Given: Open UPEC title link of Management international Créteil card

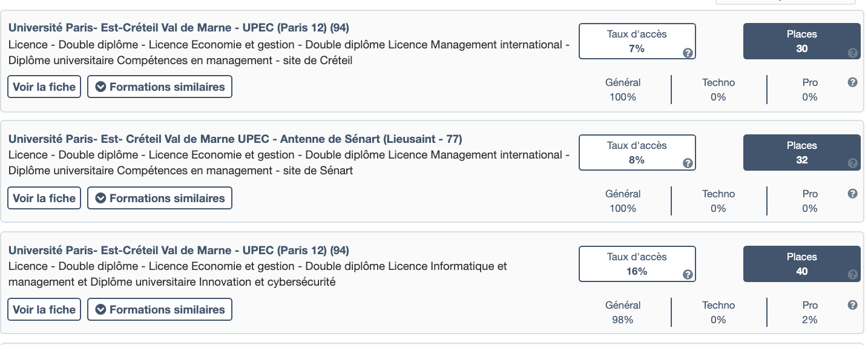Looking at the screenshot, I should tap(179, 28).
